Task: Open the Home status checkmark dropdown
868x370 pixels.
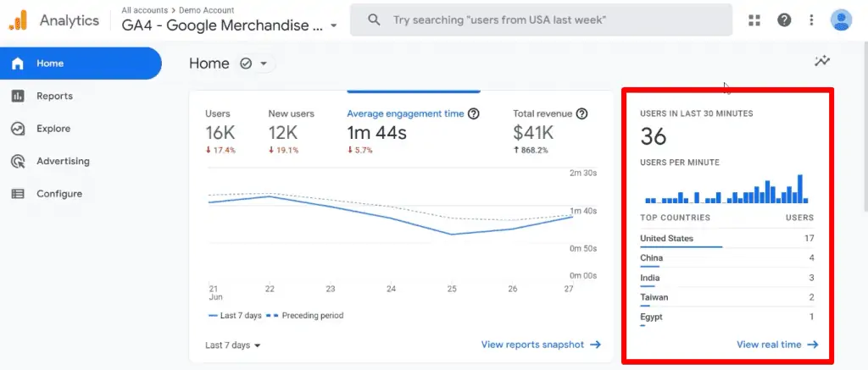Action: pos(254,64)
